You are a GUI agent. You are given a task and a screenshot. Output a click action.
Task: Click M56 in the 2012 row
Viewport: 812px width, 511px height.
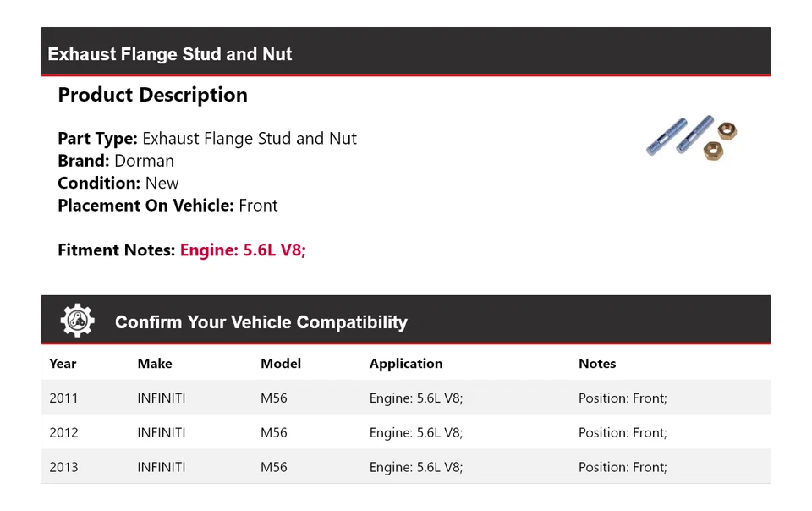[x=274, y=433]
